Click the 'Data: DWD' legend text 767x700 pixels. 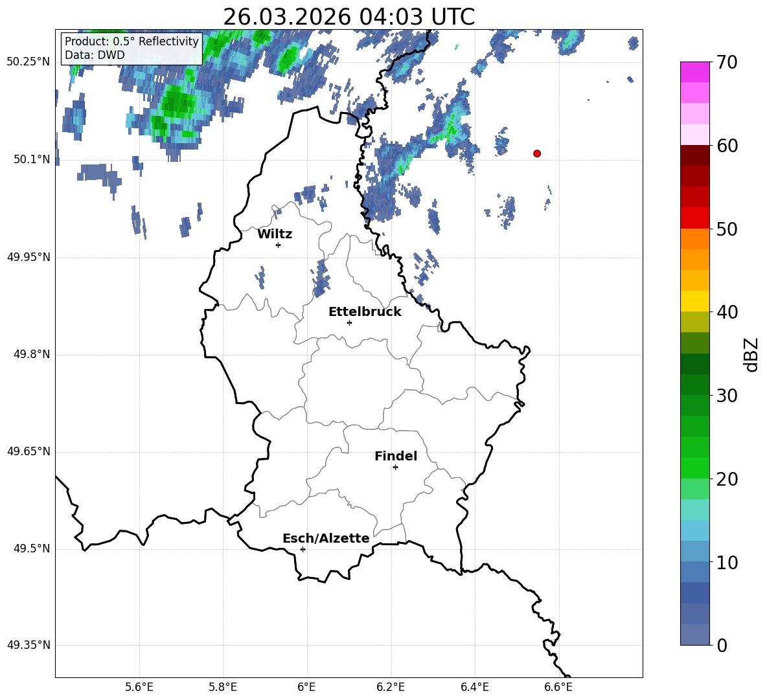pyautogui.click(x=95, y=55)
